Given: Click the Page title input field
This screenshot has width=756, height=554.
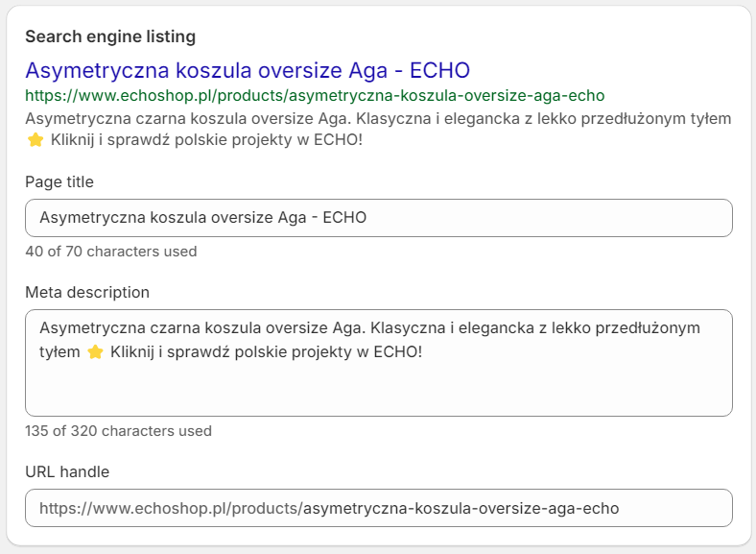Looking at the screenshot, I should click(379, 218).
